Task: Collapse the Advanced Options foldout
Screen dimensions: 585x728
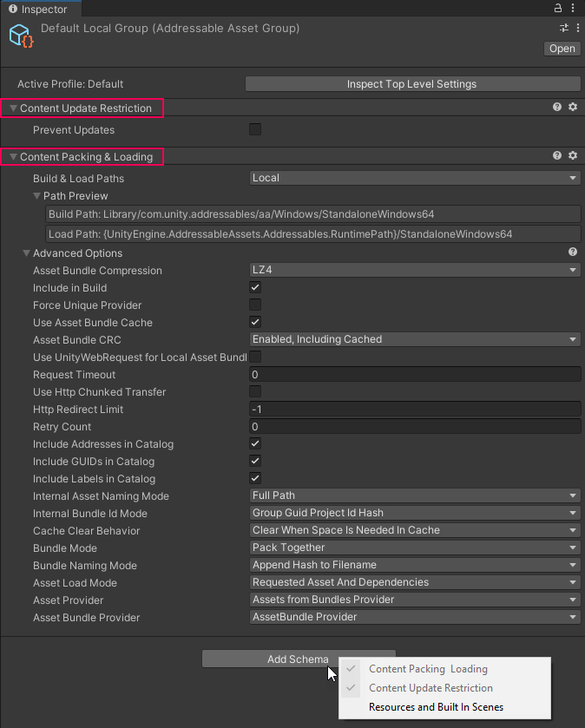Action: (27, 253)
